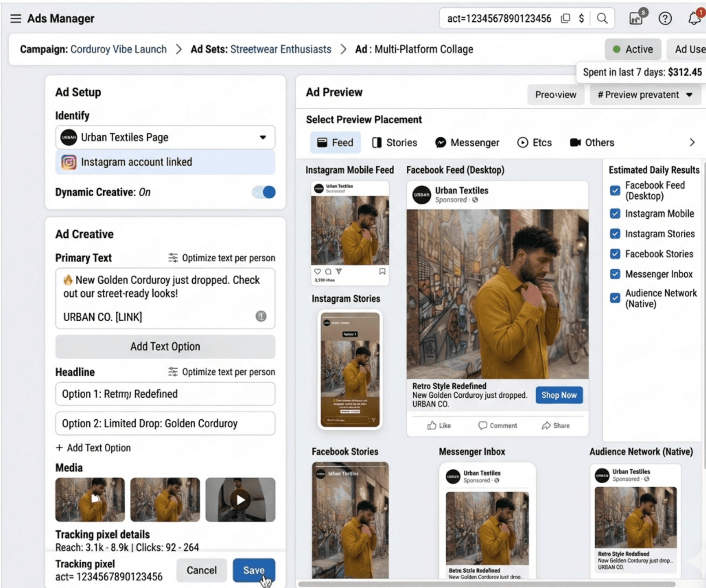The width and height of the screenshot is (706, 588).
Task: Click the Preview button in Ad Preview
Action: click(x=556, y=95)
